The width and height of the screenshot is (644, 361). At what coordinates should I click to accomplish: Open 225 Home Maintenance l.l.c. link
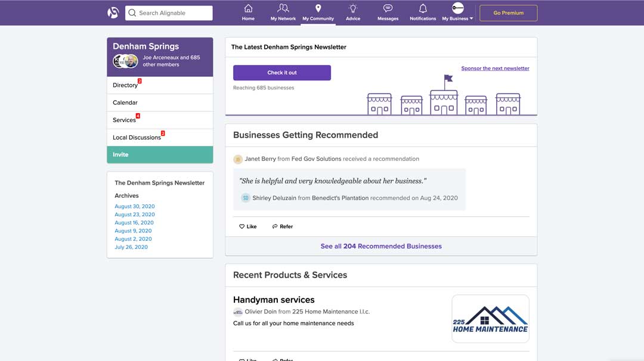pyautogui.click(x=331, y=312)
